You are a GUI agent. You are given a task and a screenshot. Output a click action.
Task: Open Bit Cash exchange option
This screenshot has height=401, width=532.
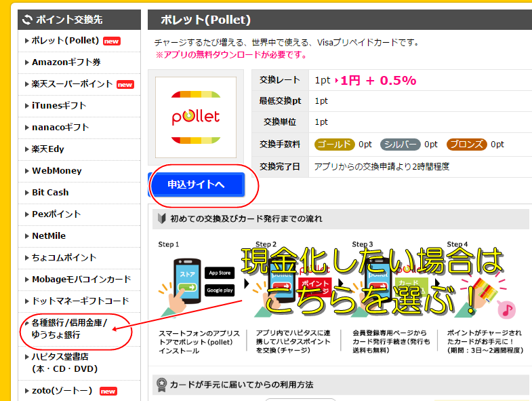50,193
